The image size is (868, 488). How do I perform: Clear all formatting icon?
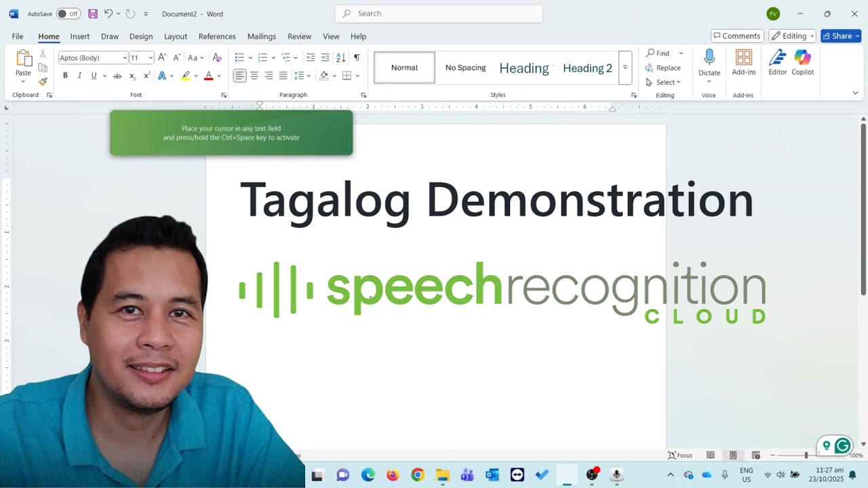[x=217, y=58]
